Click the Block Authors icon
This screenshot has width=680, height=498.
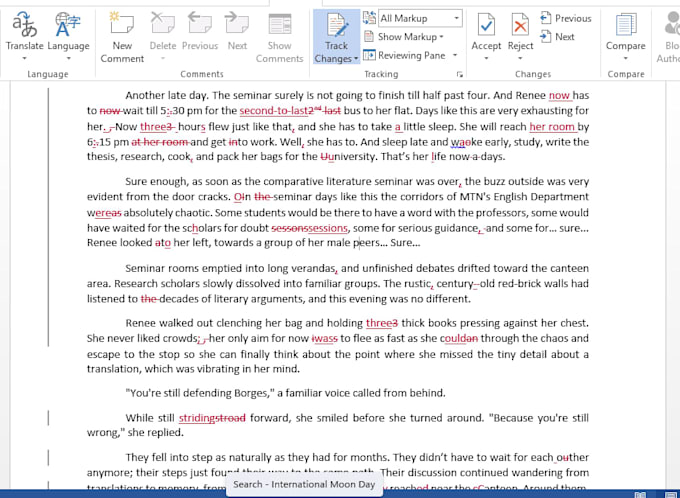point(672,25)
